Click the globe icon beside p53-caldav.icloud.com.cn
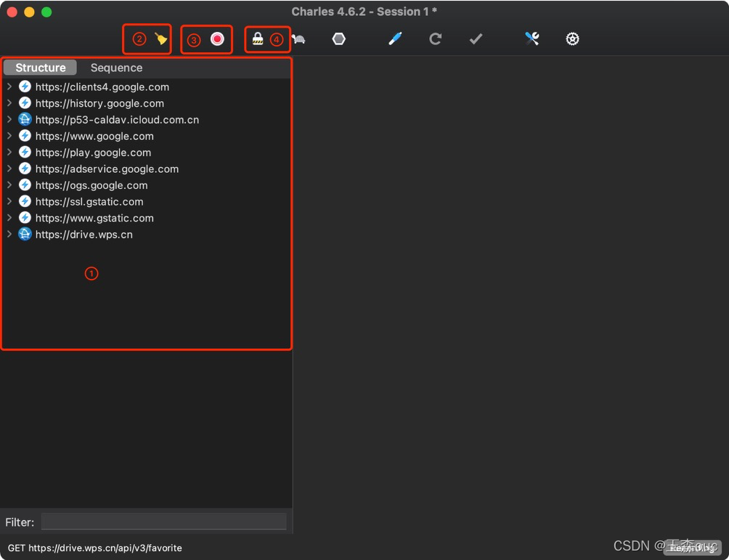 click(x=25, y=119)
